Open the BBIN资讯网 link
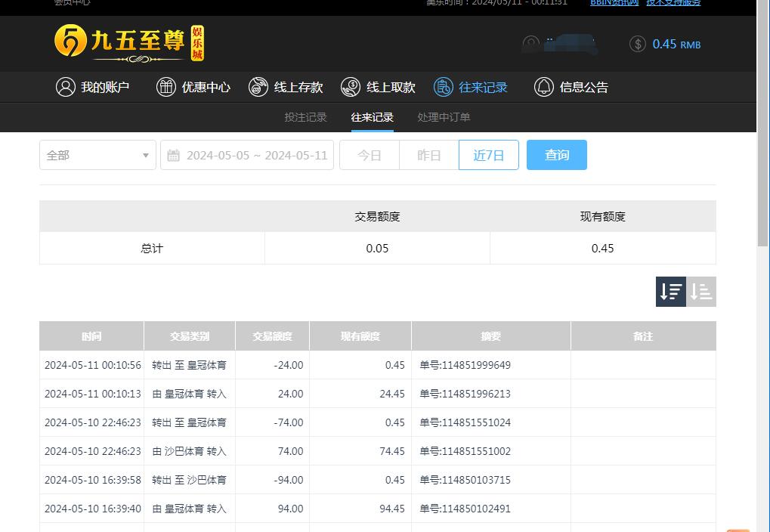770x532 pixels. click(614, 3)
